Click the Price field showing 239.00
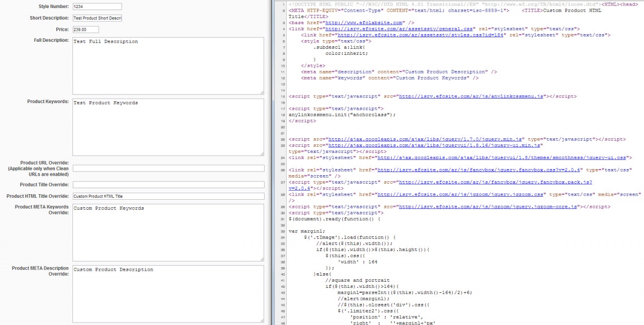This screenshot has width=644, height=325. (86, 30)
